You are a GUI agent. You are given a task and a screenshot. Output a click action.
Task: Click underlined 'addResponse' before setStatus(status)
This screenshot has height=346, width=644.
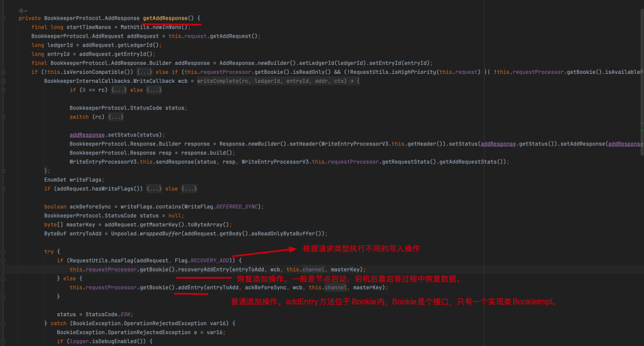click(x=87, y=135)
